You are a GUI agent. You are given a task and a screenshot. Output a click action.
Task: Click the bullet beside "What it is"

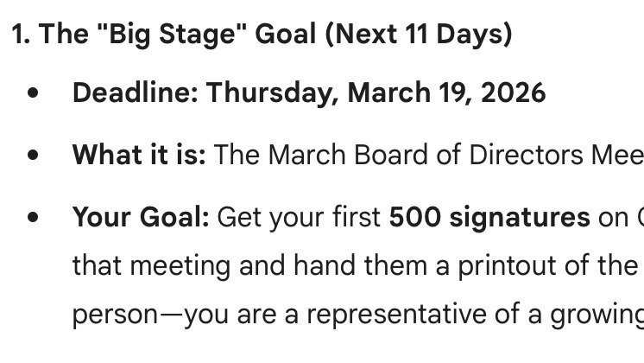point(33,156)
